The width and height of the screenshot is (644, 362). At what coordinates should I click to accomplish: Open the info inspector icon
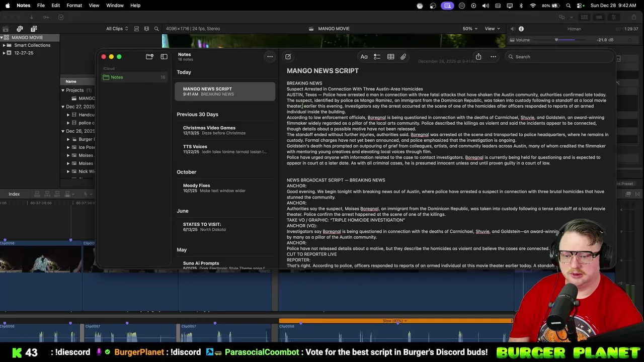[x=521, y=29]
